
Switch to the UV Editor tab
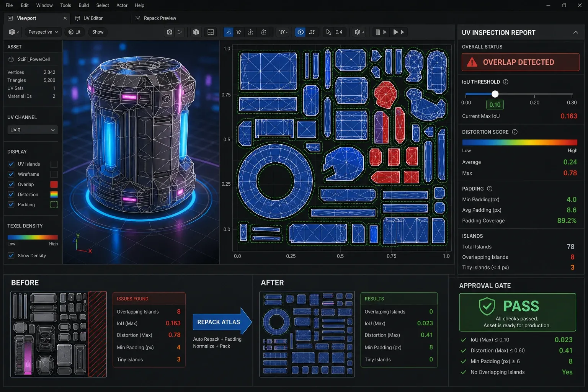tap(93, 18)
